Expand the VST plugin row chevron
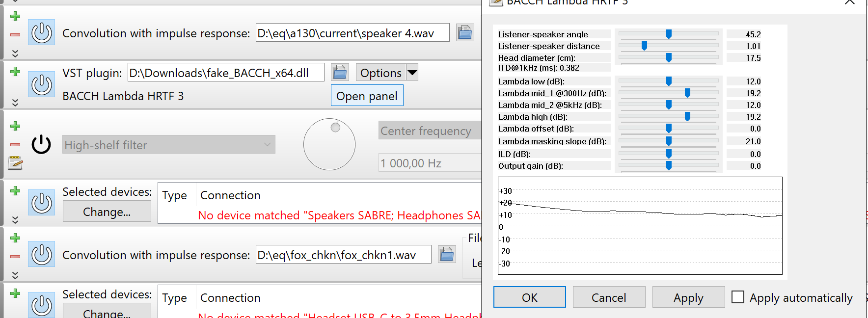 (x=15, y=103)
